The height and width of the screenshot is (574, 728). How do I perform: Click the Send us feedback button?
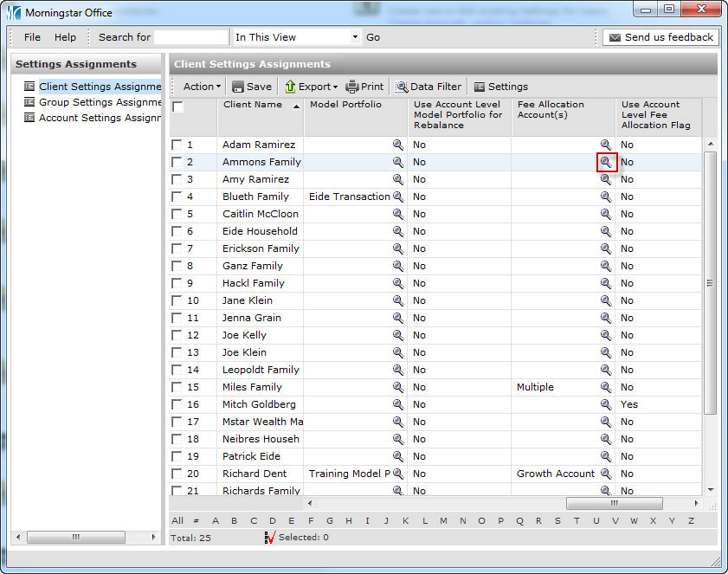tap(660, 37)
